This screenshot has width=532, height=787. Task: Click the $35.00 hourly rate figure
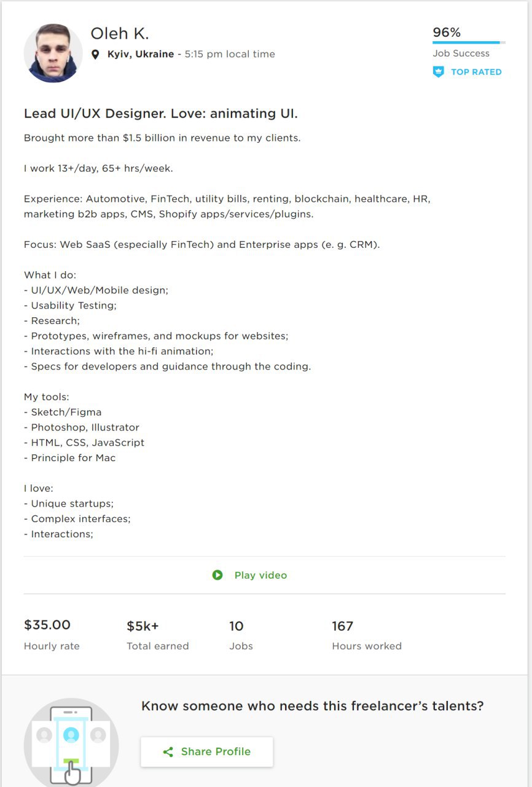click(47, 625)
